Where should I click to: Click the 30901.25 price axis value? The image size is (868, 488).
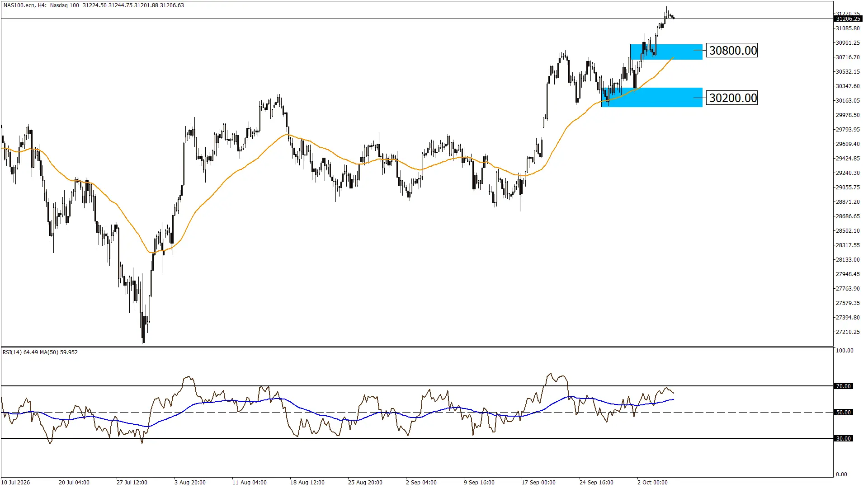848,43
